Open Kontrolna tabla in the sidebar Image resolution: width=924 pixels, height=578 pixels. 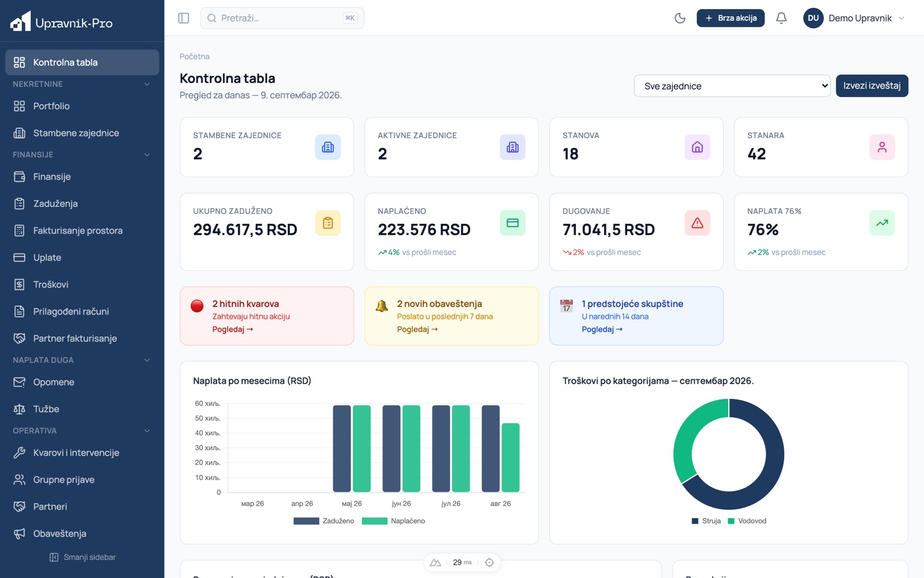point(82,62)
